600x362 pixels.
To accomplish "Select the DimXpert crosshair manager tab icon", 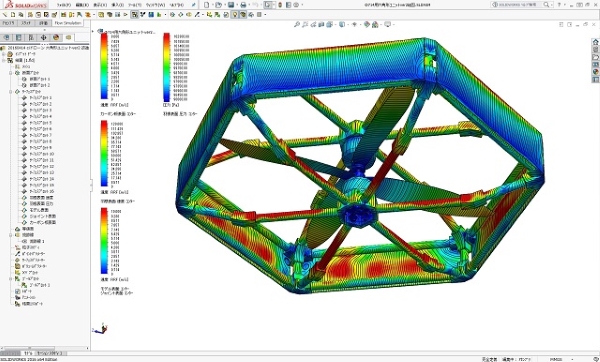I will [43, 38].
